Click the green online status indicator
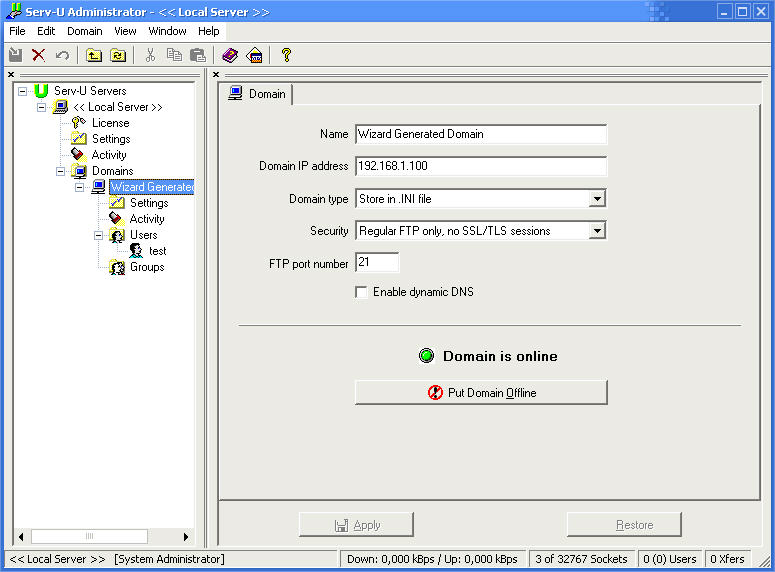Viewport: 775px width, 572px height. pos(427,355)
